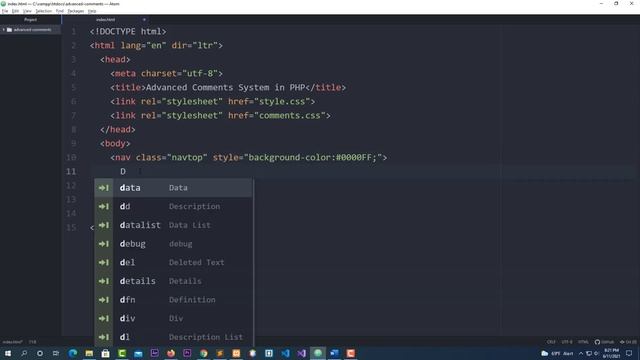The height and width of the screenshot is (360, 640).
Task: Choose the 'data' autocomplete suggestion
Action: [173, 188]
